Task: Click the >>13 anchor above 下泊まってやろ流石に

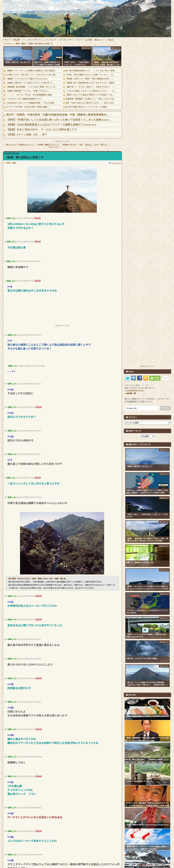Action: (x=10, y=390)
